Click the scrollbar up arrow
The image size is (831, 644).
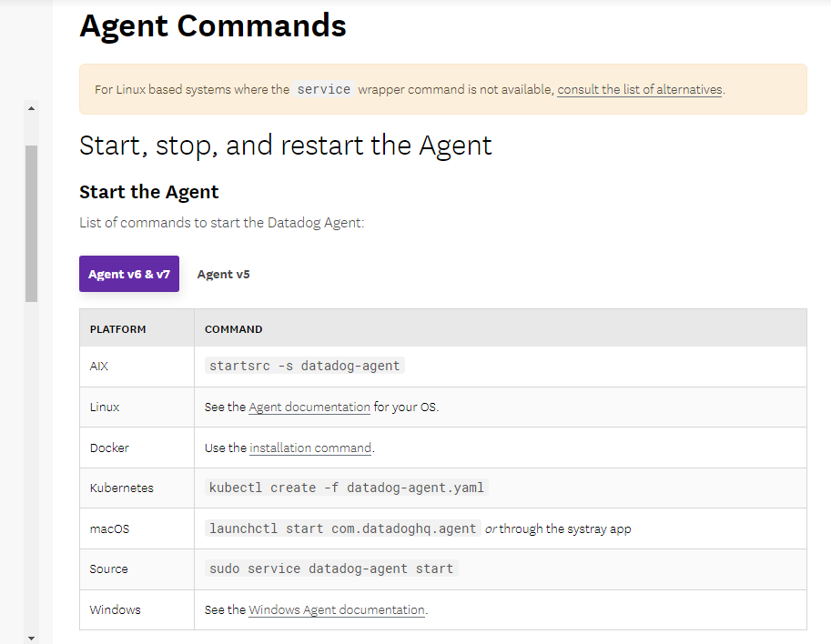pos(31,108)
